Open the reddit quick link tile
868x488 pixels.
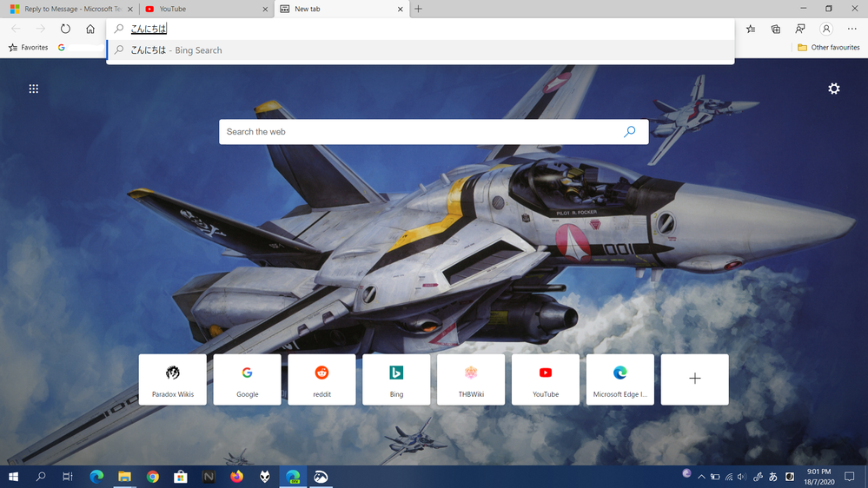tap(321, 379)
